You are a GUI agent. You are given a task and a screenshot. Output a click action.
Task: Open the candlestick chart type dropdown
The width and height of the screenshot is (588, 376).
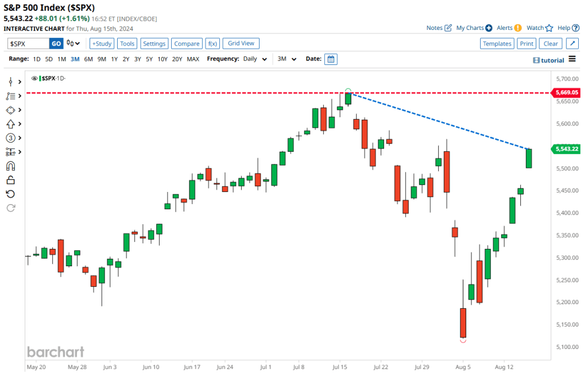(73, 44)
